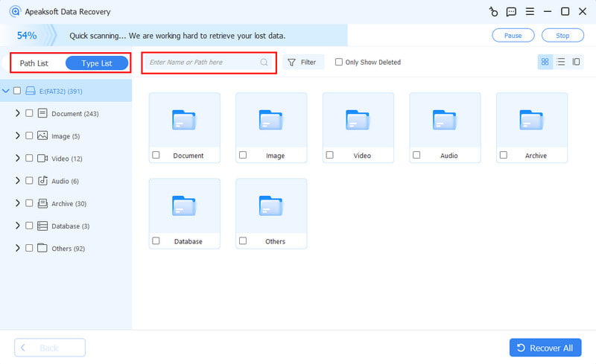The height and width of the screenshot is (364, 596).
Task: Click the Document type icon in sidebar
Action: 42,113
